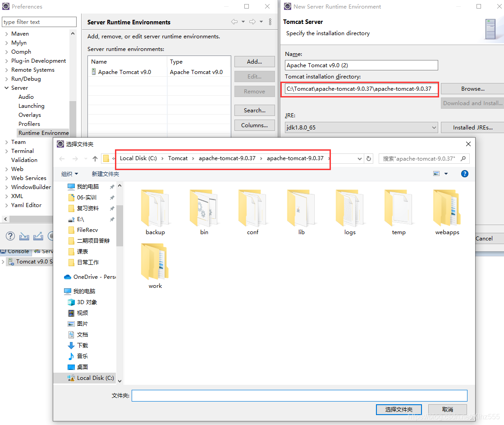Click the Search... button

click(x=255, y=111)
